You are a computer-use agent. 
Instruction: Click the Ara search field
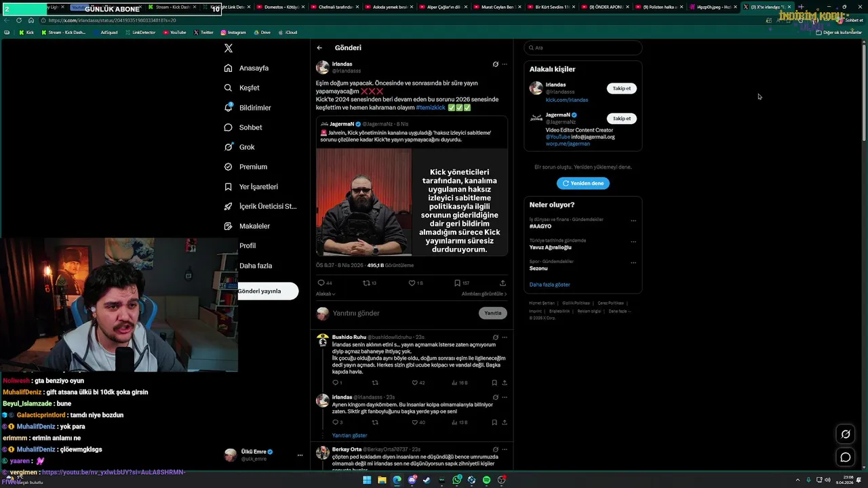(583, 47)
